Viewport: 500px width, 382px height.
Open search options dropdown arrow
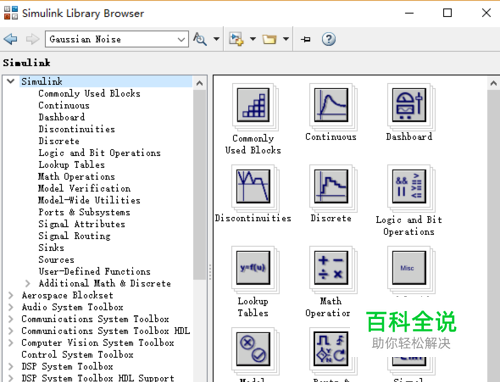(216, 39)
